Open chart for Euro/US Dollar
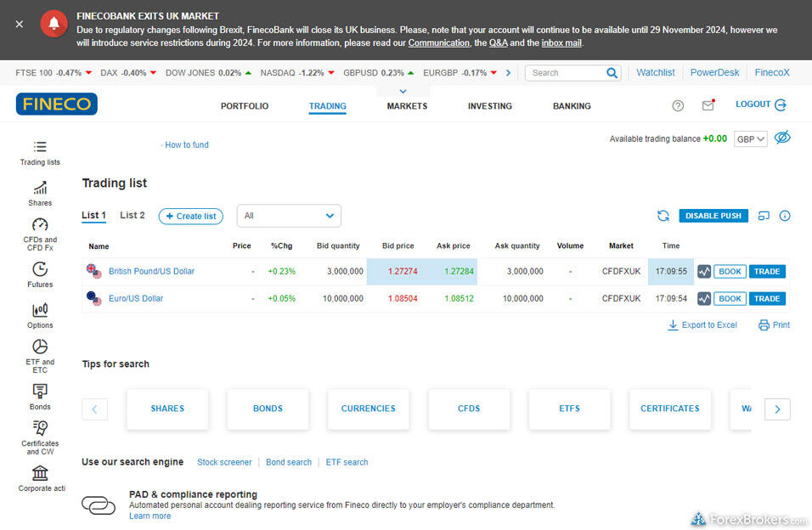The image size is (812, 530). 704,298
